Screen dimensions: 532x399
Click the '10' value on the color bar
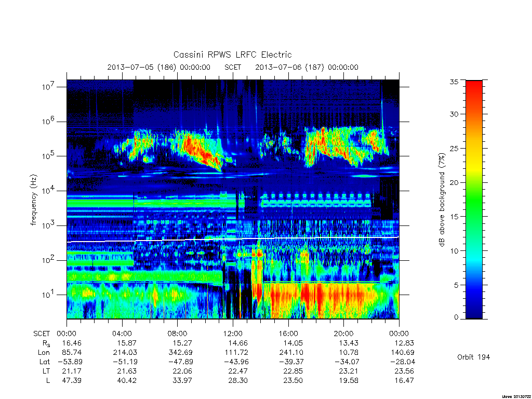pos(454,251)
